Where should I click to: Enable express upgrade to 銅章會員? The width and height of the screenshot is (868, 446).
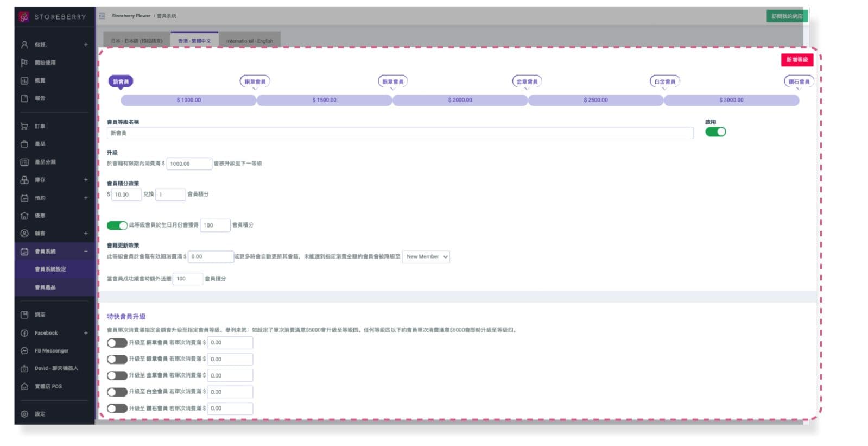coord(117,343)
